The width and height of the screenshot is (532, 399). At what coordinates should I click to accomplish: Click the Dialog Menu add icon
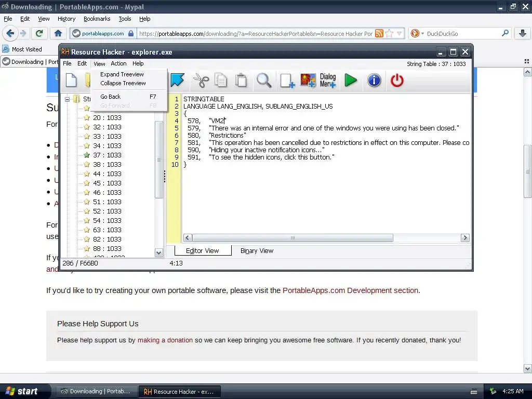pyautogui.click(x=328, y=81)
